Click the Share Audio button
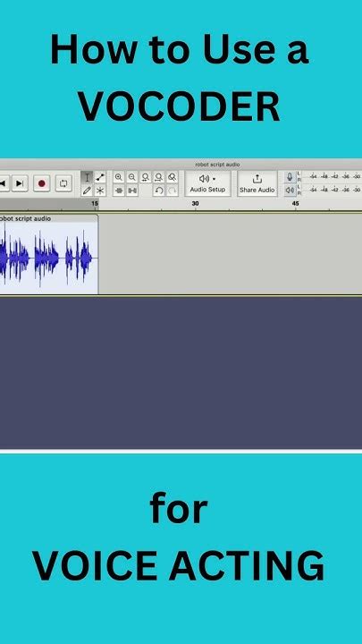The image size is (362, 644). point(257,183)
